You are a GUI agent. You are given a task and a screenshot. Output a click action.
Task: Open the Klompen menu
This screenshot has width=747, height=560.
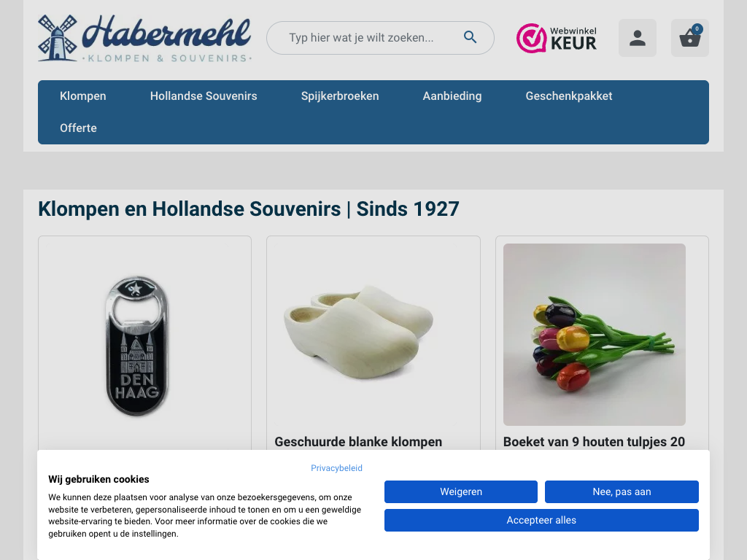[83, 96]
